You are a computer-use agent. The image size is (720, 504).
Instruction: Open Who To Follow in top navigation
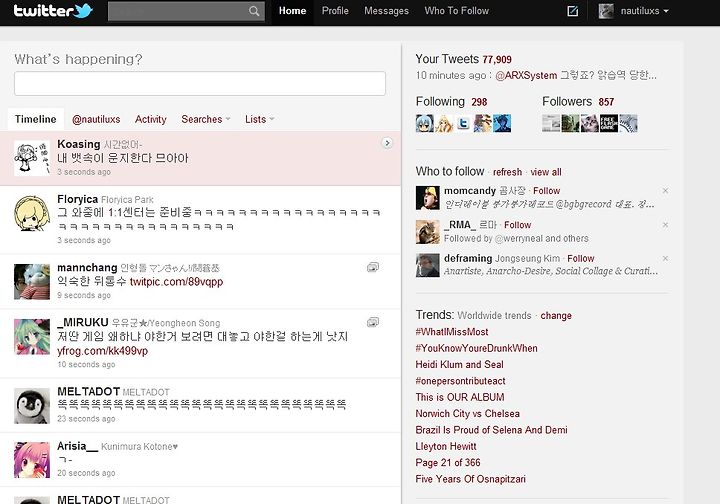coord(456,11)
